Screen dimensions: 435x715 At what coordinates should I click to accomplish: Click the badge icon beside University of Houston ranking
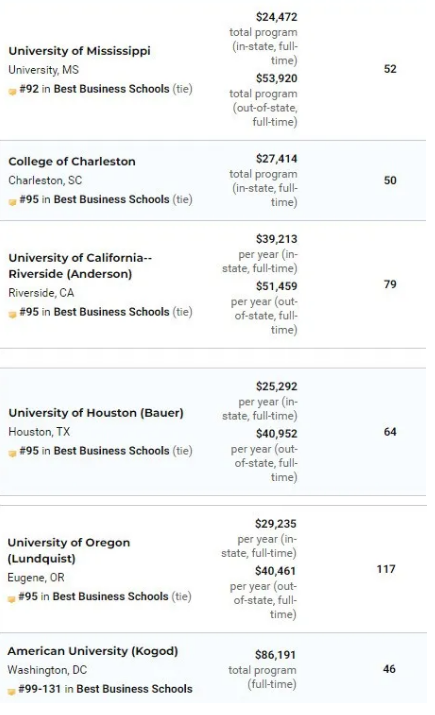[x=12, y=453]
